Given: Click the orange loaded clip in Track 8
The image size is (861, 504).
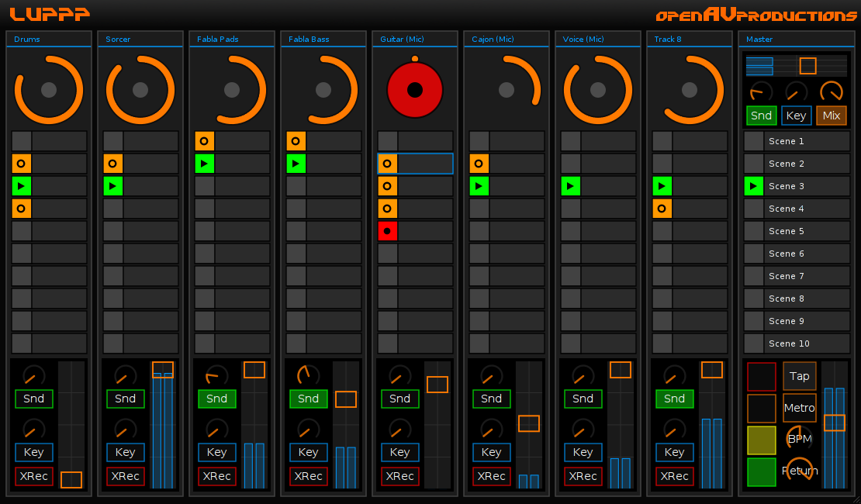Looking at the screenshot, I should pos(662,209).
